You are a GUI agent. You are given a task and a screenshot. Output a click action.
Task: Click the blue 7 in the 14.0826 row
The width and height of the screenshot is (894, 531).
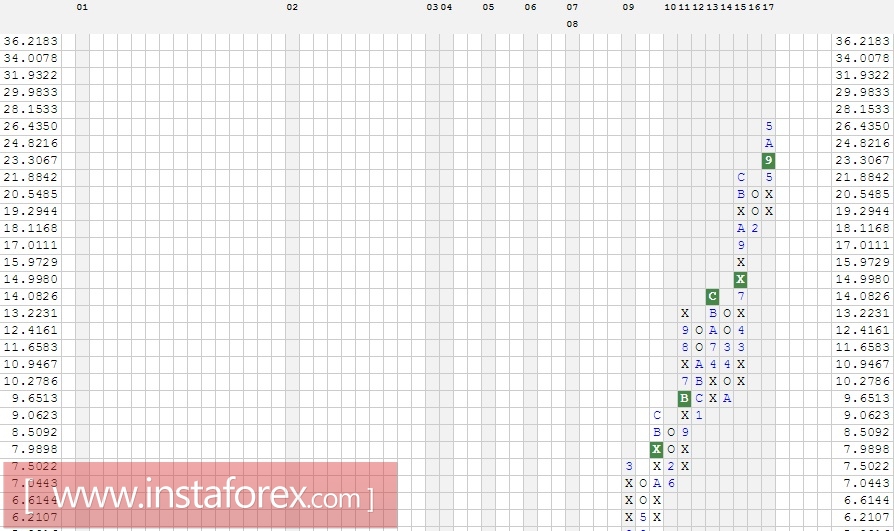pos(741,297)
